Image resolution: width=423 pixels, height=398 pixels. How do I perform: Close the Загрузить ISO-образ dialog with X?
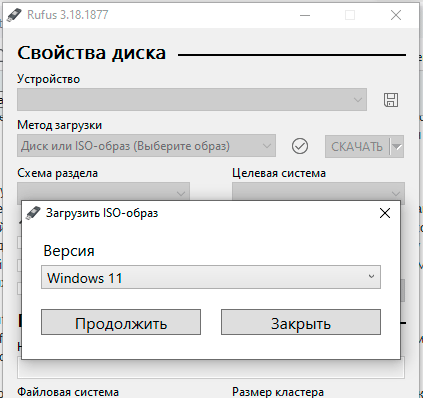[x=385, y=213]
